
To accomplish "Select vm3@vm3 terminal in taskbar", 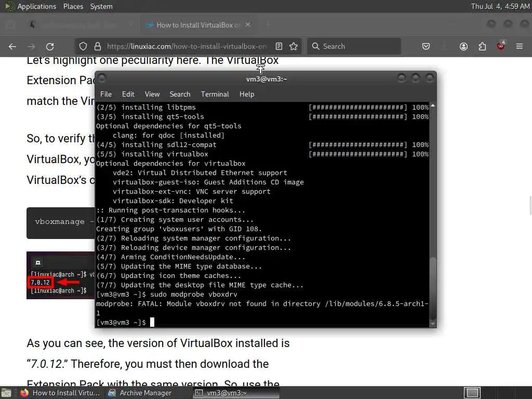I will point(236,393).
